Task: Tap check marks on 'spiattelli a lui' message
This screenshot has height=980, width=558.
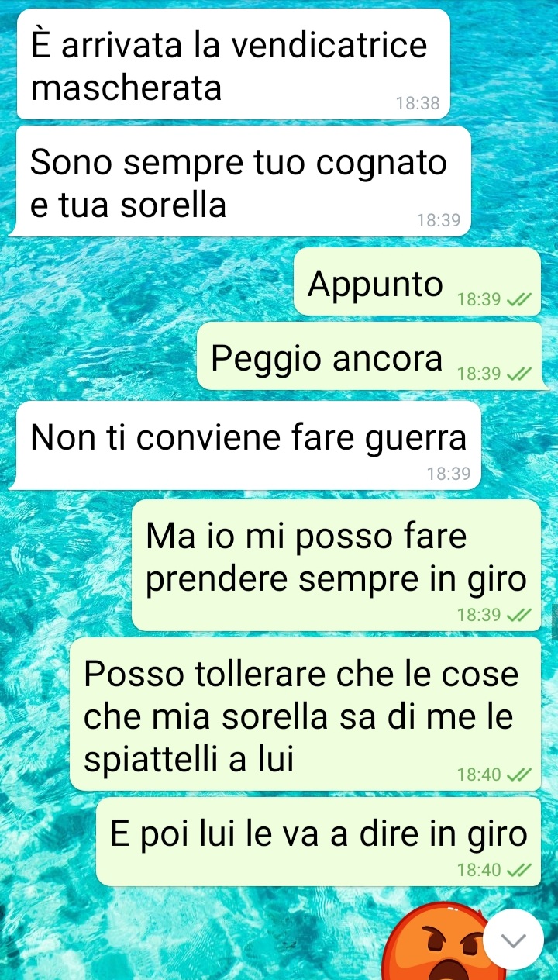Action: point(518,774)
